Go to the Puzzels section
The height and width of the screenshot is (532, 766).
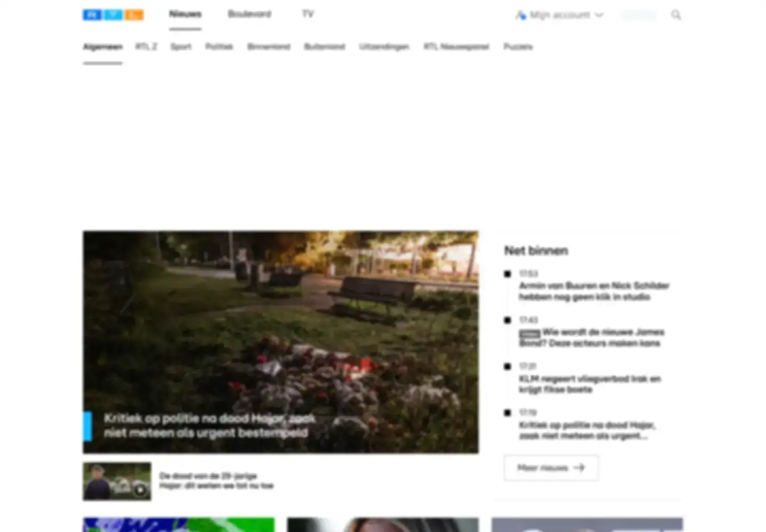[x=518, y=47]
